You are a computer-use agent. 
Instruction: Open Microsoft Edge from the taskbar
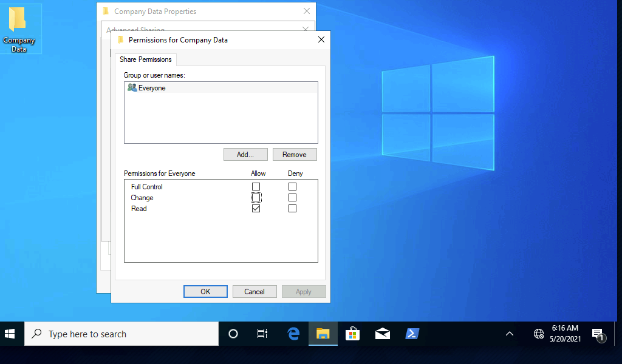(293, 334)
